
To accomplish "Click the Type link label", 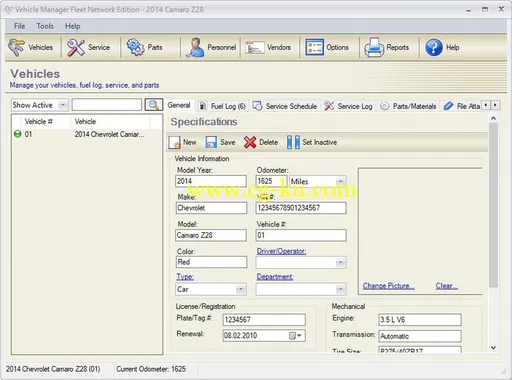I will click(x=185, y=277).
